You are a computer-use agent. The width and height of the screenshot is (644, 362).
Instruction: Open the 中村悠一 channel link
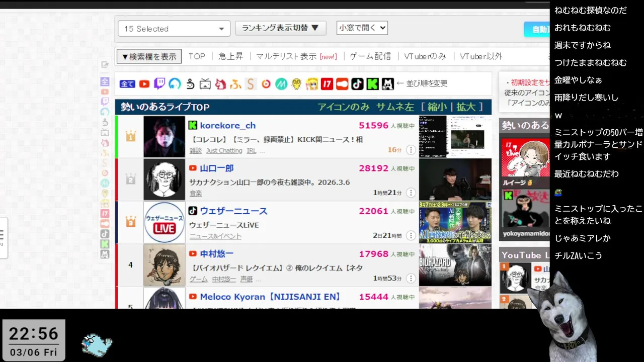(x=217, y=254)
